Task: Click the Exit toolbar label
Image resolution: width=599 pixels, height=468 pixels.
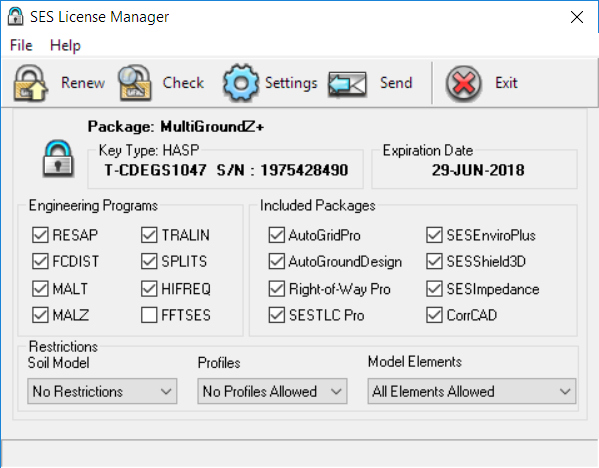Action: click(x=506, y=83)
